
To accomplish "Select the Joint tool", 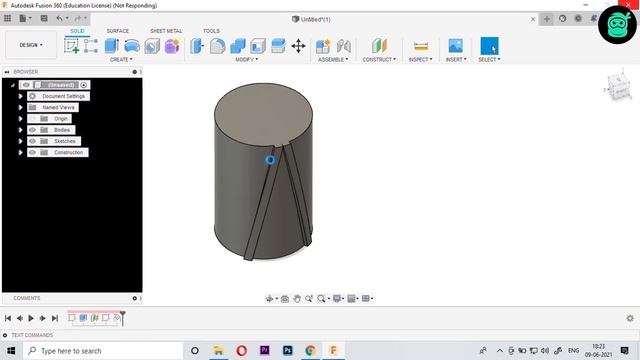I will pyautogui.click(x=344, y=46).
